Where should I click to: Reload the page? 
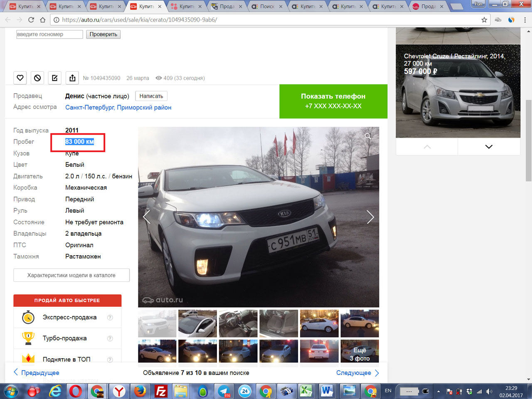pyautogui.click(x=31, y=20)
